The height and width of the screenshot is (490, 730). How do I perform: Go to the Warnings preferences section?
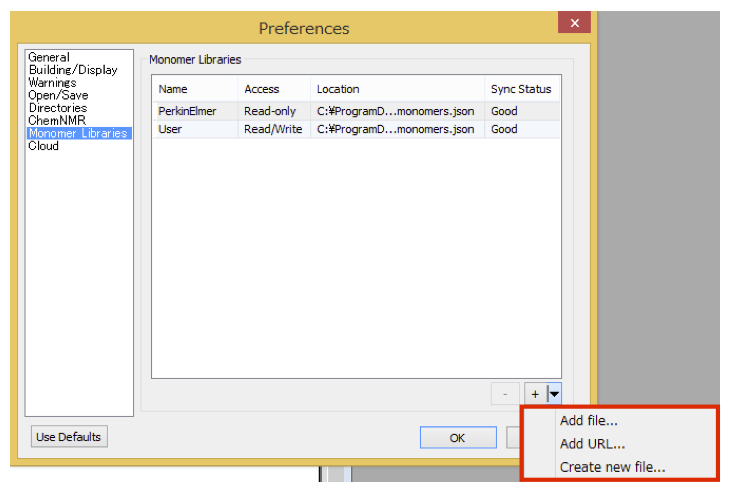pyautogui.click(x=52, y=83)
